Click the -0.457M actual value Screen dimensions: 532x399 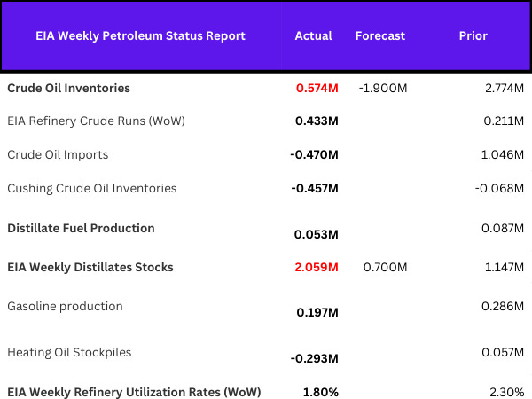tap(315, 188)
